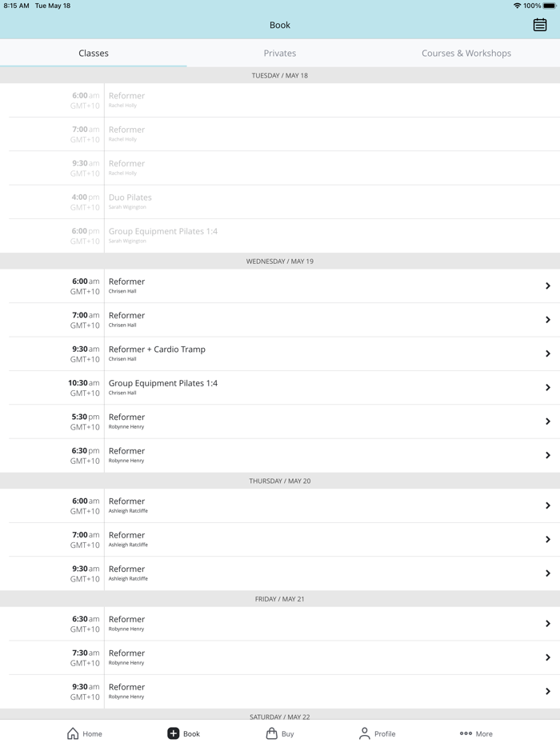The image size is (560, 747).
Task: Open the Profile person icon
Action: click(365, 733)
